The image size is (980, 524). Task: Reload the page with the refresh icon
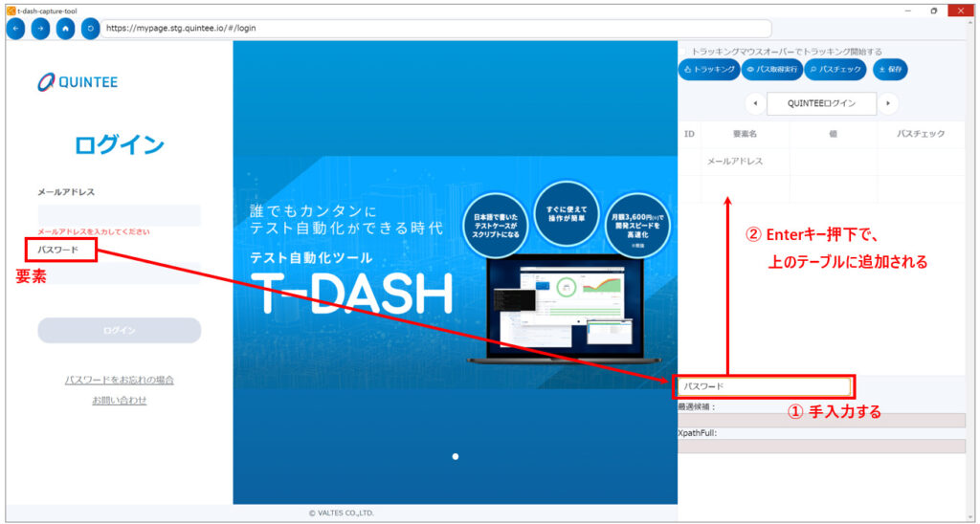coord(90,29)
